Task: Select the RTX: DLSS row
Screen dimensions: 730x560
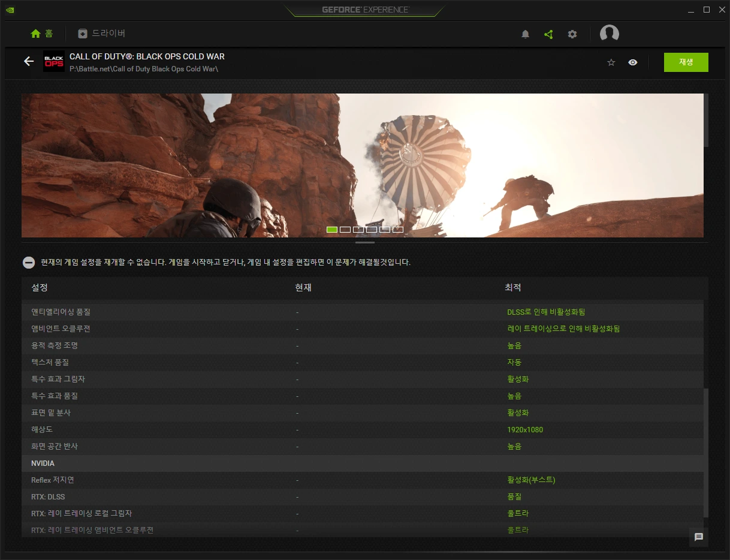Action: coord(363,497)
